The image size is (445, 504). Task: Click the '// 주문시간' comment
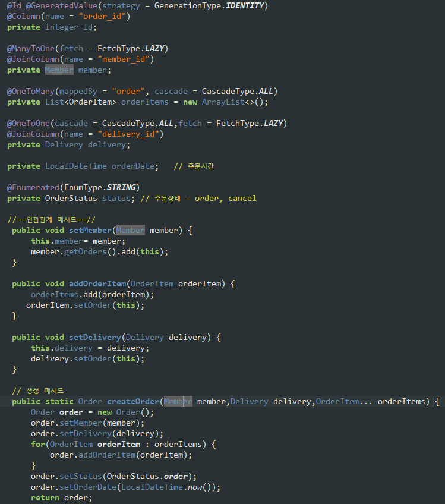pos(194,166)
